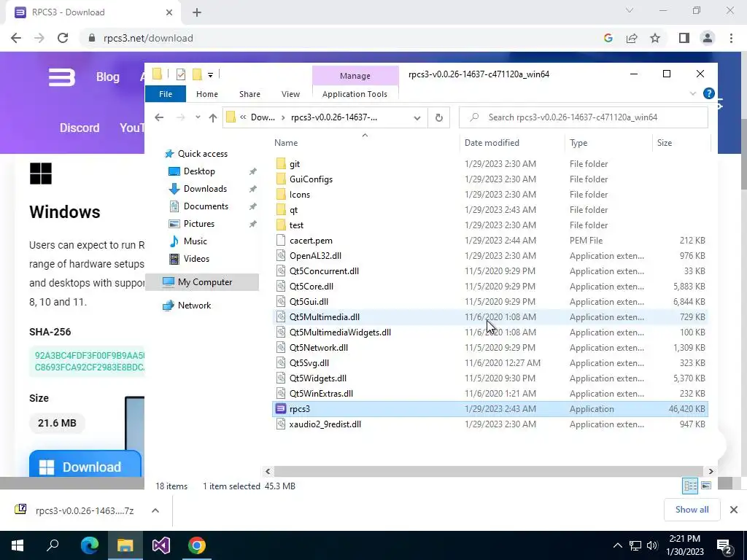
Task: Switch to the View ribbon tab
Action: 290,94
